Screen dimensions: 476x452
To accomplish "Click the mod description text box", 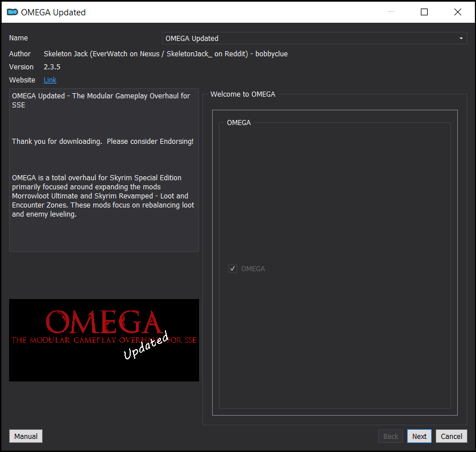I will pos(104,170).
